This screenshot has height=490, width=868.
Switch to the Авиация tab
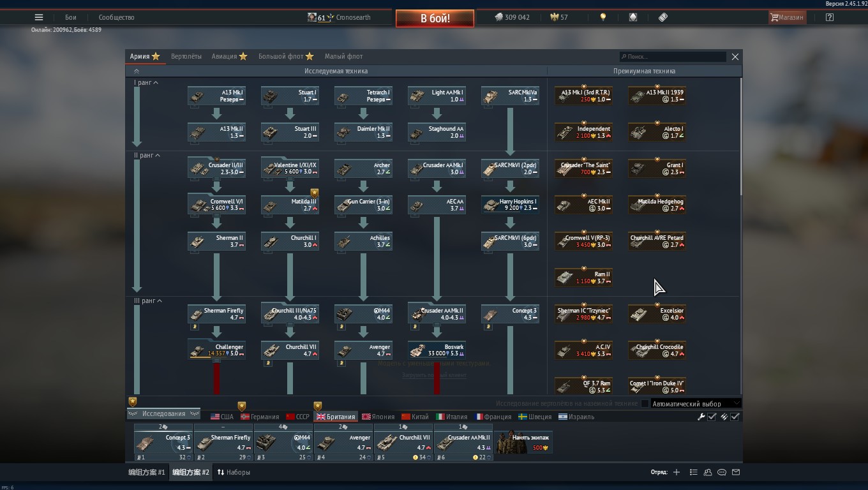229,56
